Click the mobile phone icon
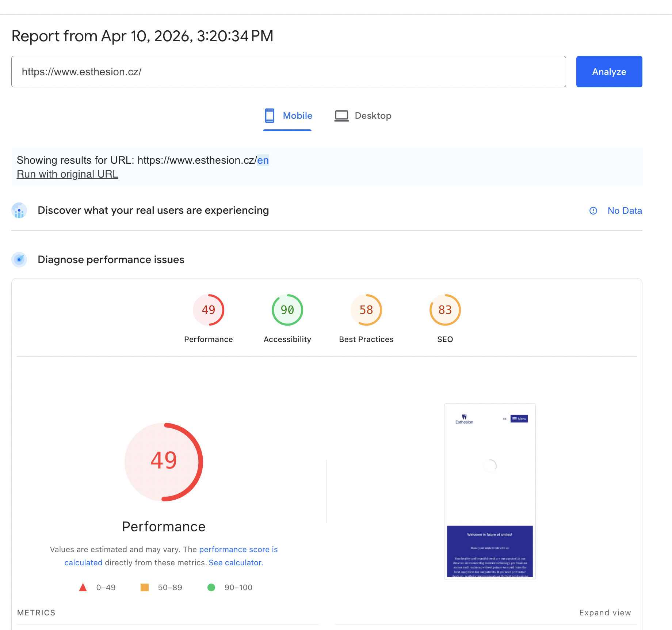 tap(270, 115)
